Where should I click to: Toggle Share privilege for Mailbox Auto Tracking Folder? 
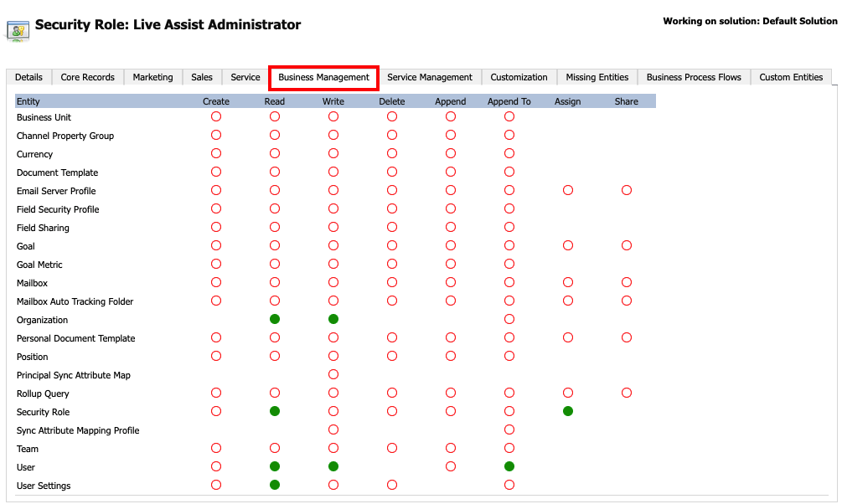click(x=627, y=301)
